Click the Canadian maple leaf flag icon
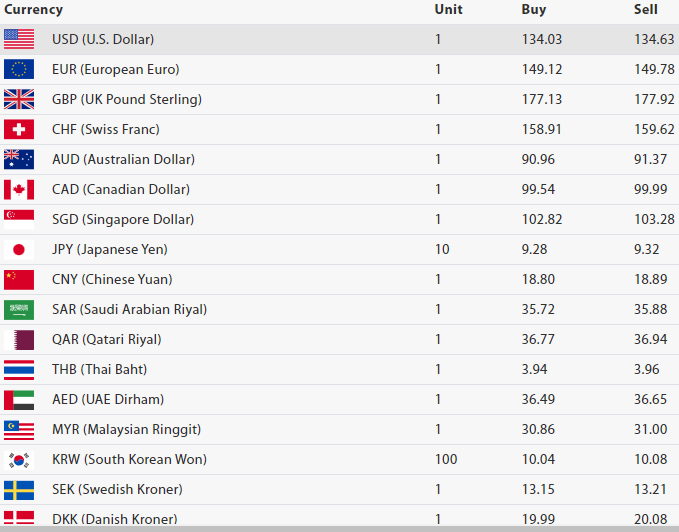The height and width of the screenshot is (532, 679). [x=19, y=189]
